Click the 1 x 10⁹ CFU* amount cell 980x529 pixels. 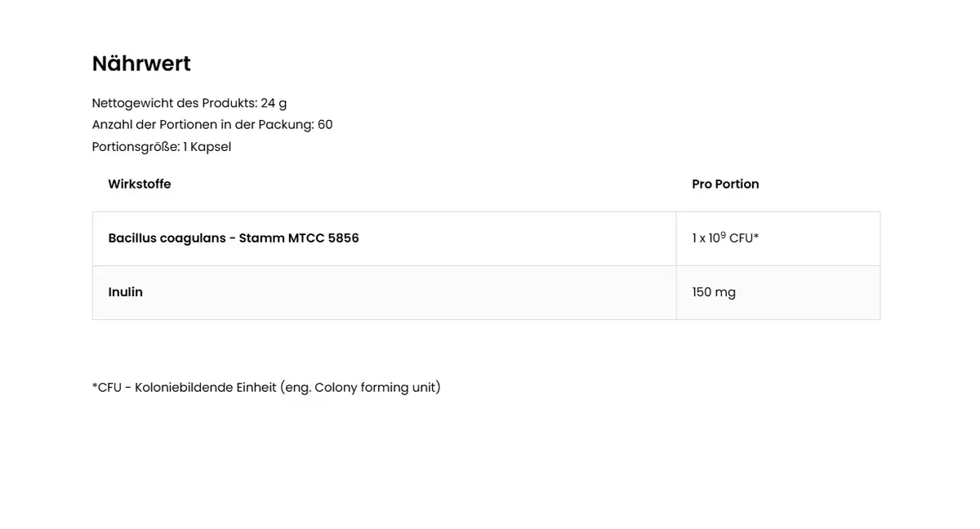click(725, 238)
